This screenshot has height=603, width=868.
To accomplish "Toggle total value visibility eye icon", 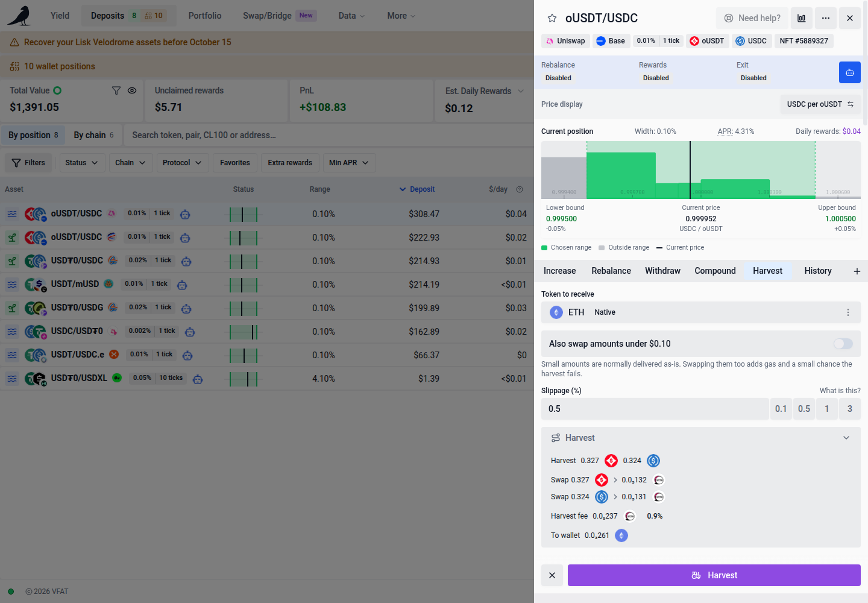I will click(x=132, y=90).
